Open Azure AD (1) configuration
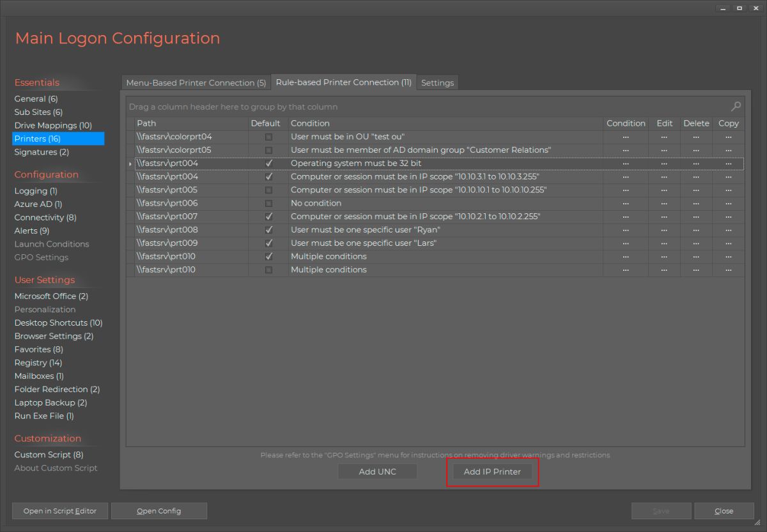The height and width of the screenshot is (532, 767). [x=38, y=204]
